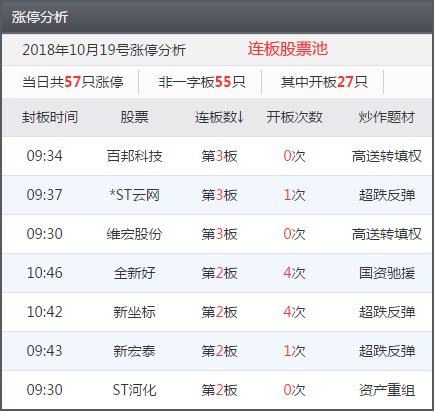
Task: Click the 2018年10月19号涨停分析 heading
Action: pyautogui.click(x=104, y=50)
